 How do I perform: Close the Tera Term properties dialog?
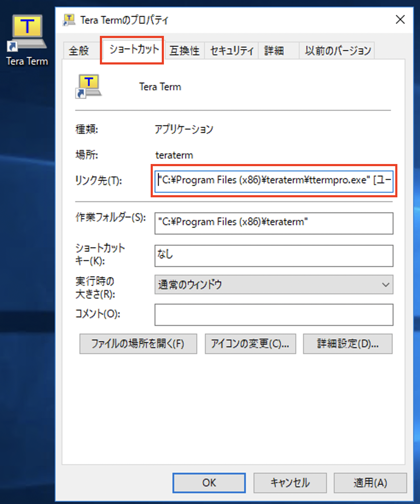pos(400,20)
